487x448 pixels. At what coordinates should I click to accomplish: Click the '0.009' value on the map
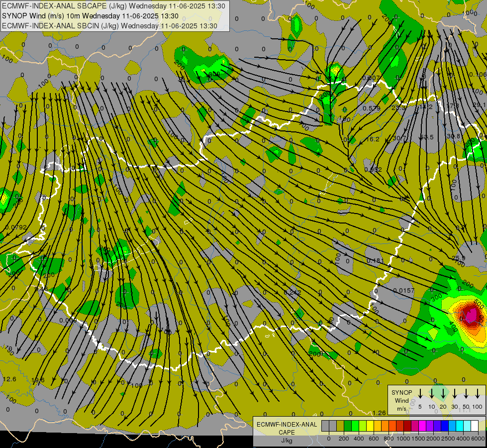[68, 321]
